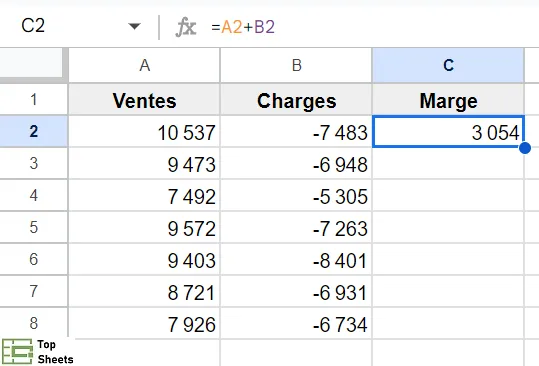Select row 3 header
This screenshot has width=539, height=366.
coord(33,163)
